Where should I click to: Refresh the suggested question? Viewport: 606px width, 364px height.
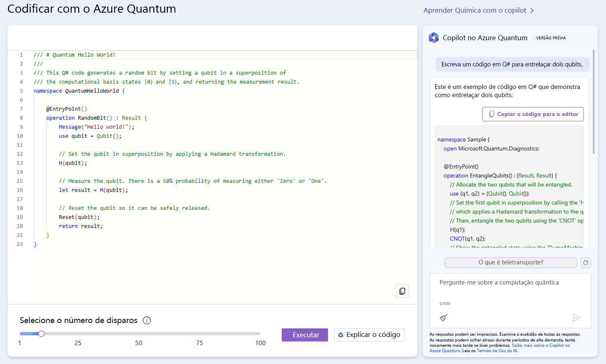tap(586, 263)
